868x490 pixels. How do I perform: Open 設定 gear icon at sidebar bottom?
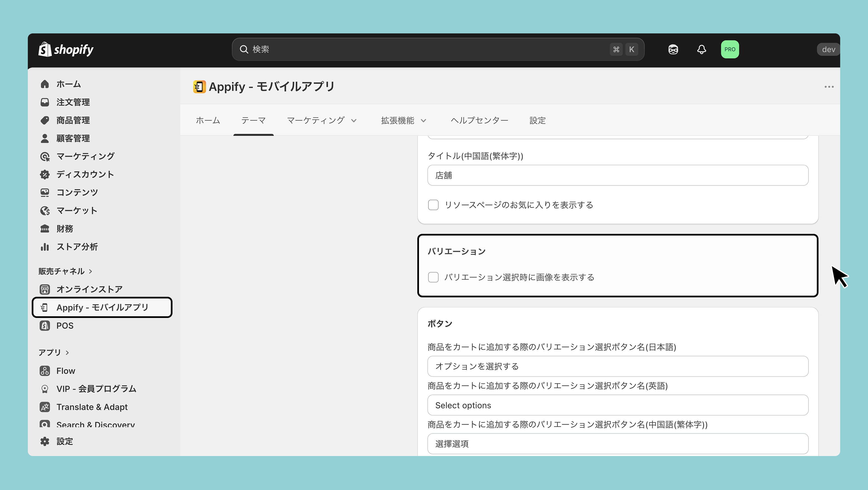pyautogui.click(x=45, y=441)
